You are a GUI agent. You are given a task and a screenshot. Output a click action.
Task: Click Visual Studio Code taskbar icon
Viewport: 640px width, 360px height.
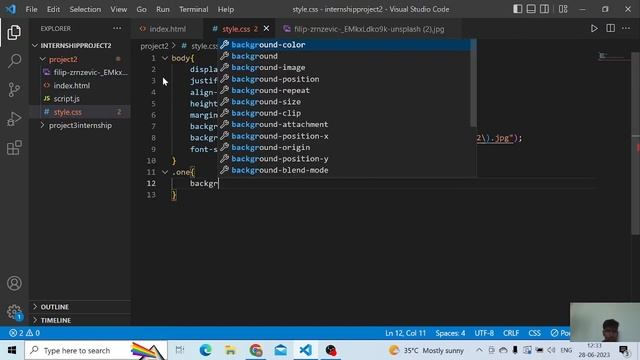tap(306, 350)
